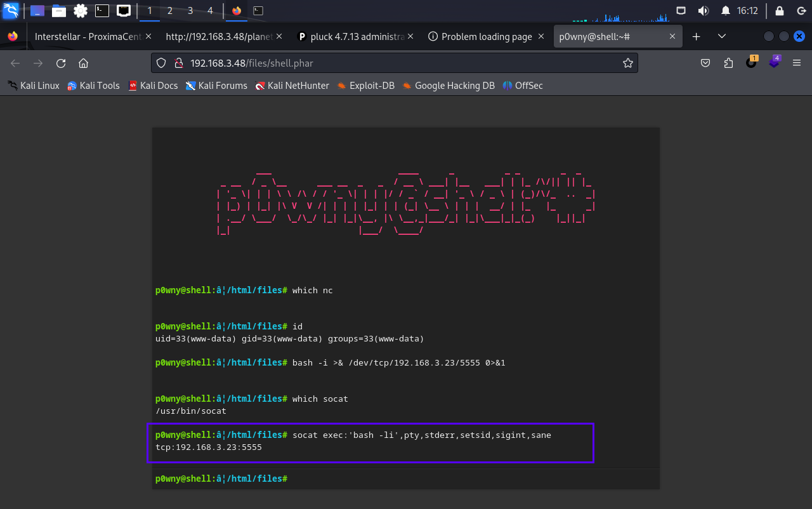The height and width of the screenshot is (509, 812).
Task: Click the 'which socat' command text
Action: click(x=320, y=399)
